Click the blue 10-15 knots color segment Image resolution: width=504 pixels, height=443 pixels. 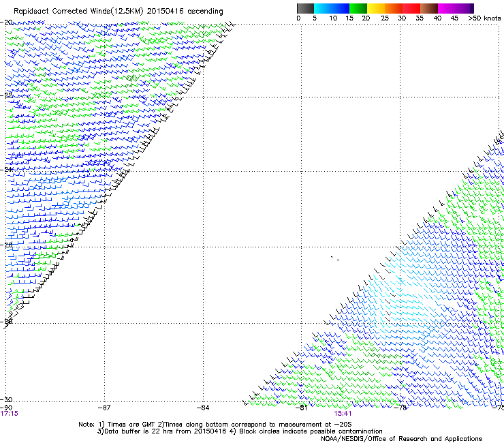[x=341, y=8]
